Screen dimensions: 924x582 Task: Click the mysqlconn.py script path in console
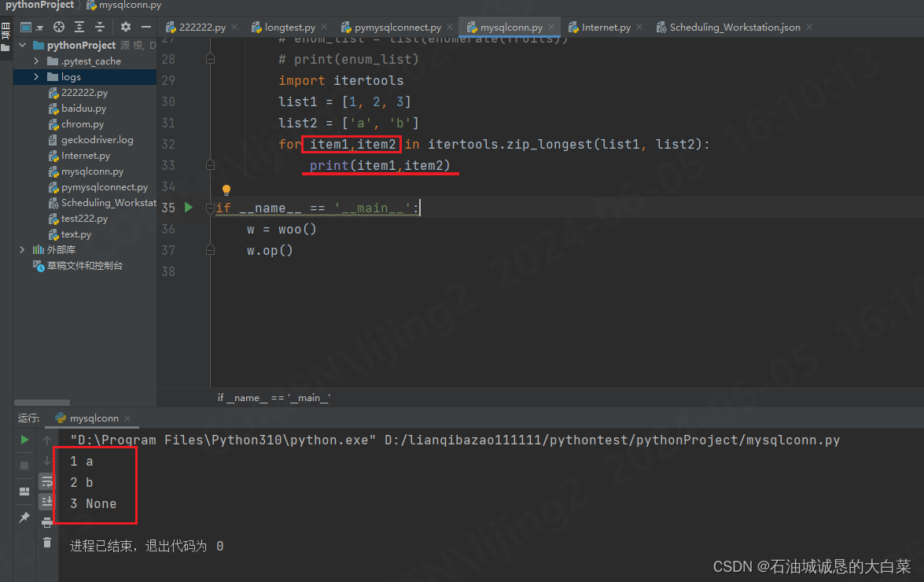click(x=613, y=440)
